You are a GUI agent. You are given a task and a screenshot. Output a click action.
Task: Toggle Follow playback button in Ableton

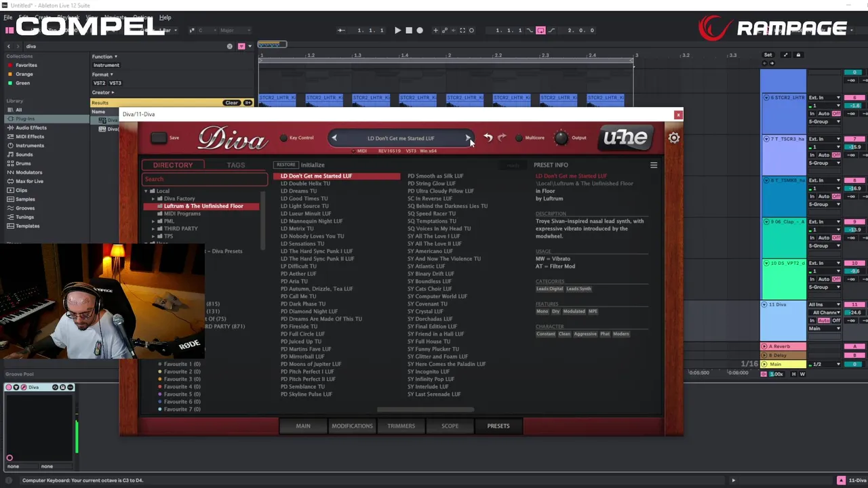coord(341,30)
